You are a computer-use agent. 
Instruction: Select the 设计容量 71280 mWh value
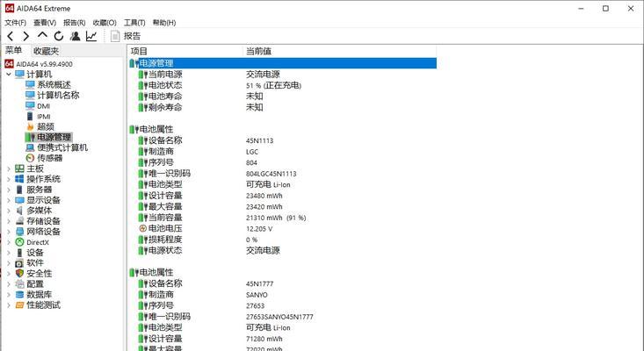(x=264, y=339)
